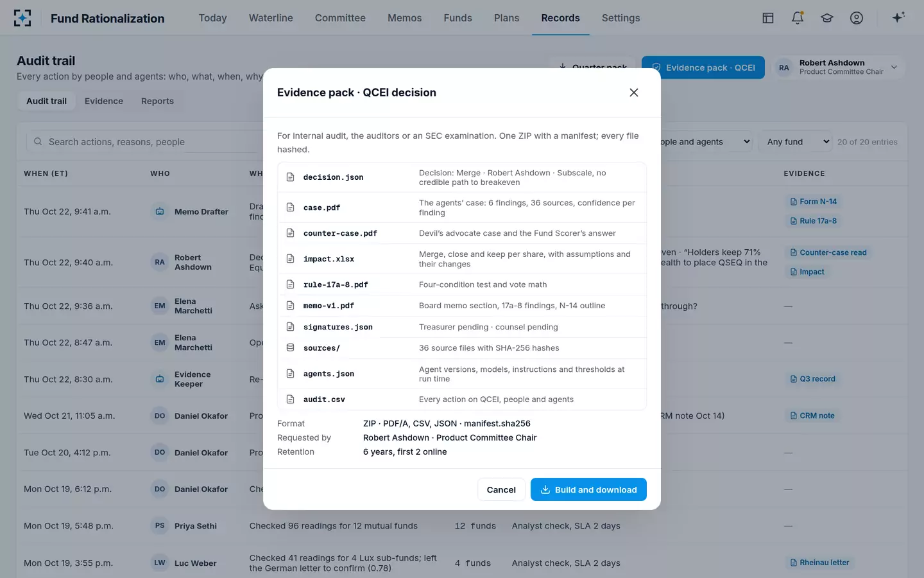Open the sparkle assistant icon
This screenshot has width=924, height=578.
click(898, 17)
